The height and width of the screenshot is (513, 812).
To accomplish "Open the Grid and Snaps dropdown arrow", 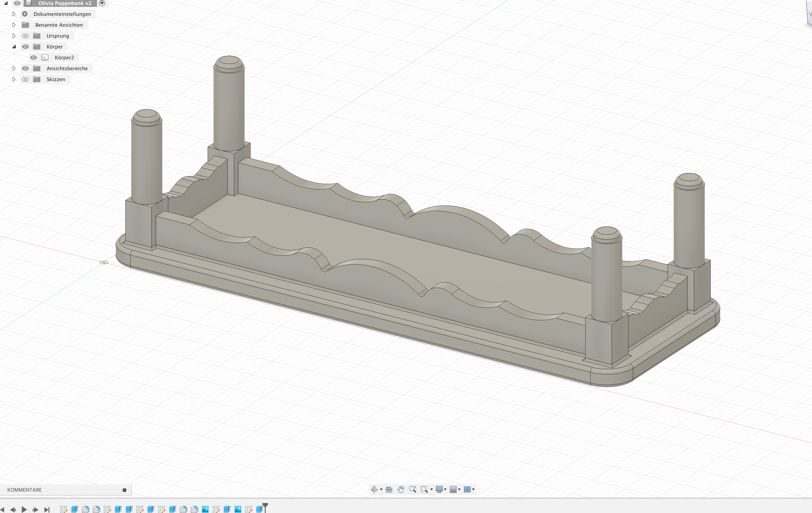I will (459, 489).
